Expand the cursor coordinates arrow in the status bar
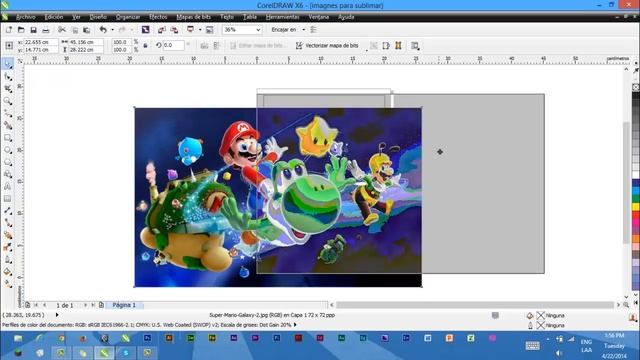640x360 pixels. pyautogui.click(x=57, y=315)
